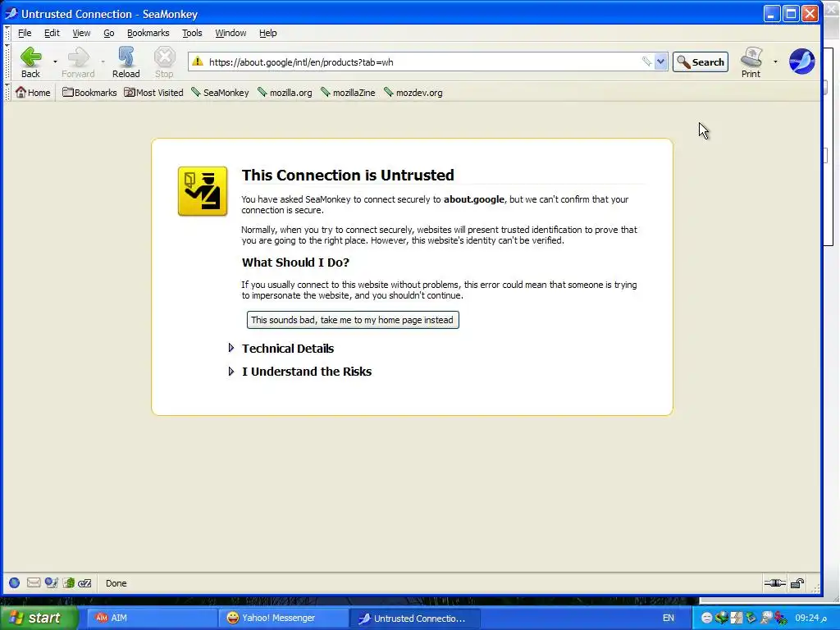Click the security padlock status icon

[x=797, y=583]
